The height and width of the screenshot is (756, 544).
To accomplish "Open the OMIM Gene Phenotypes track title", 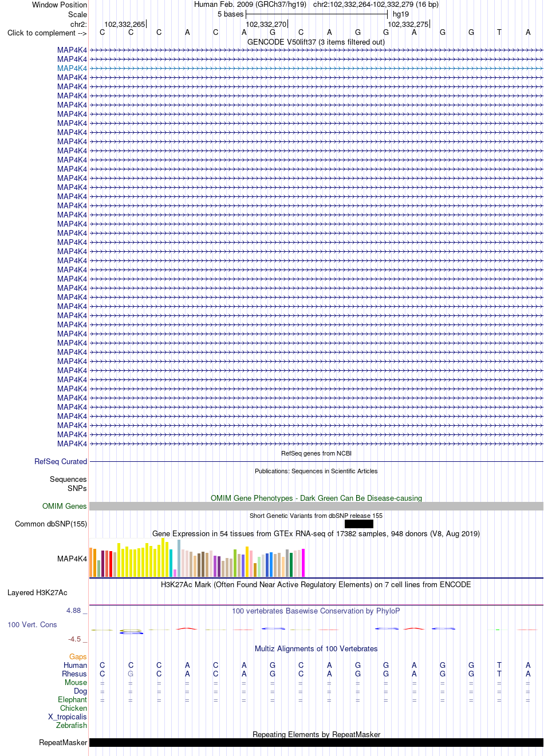I will (x=316, y=498).
